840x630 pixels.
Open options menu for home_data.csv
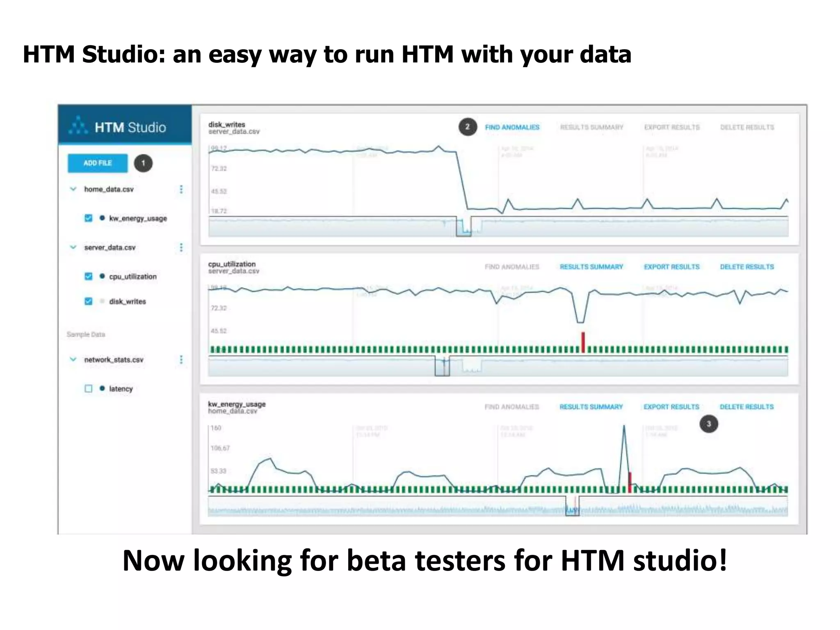tap(181, 189)
